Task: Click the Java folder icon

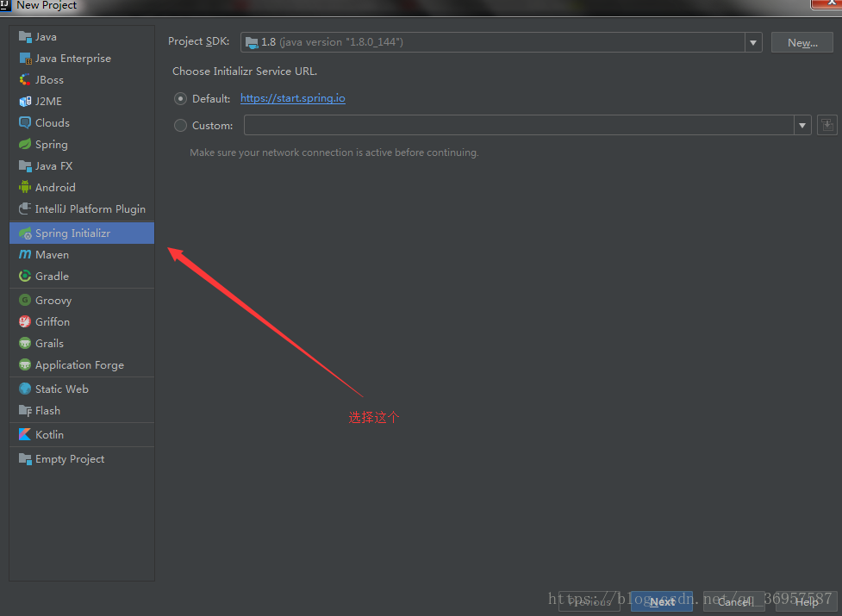Action: tap(25, 37)
